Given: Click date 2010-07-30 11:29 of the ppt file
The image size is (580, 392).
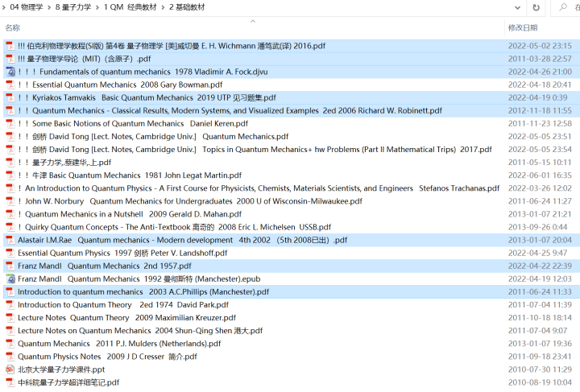Looking at the screenshot, I should pyautogui.click(x=540, y=369).
